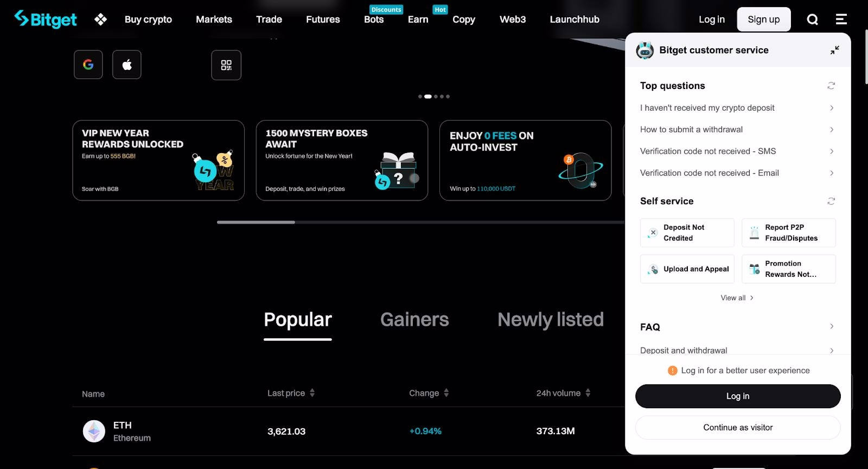Refresh the Top questions list
Image resolution: width=868 pixels, height=469 pixels.
click(831, 86)
